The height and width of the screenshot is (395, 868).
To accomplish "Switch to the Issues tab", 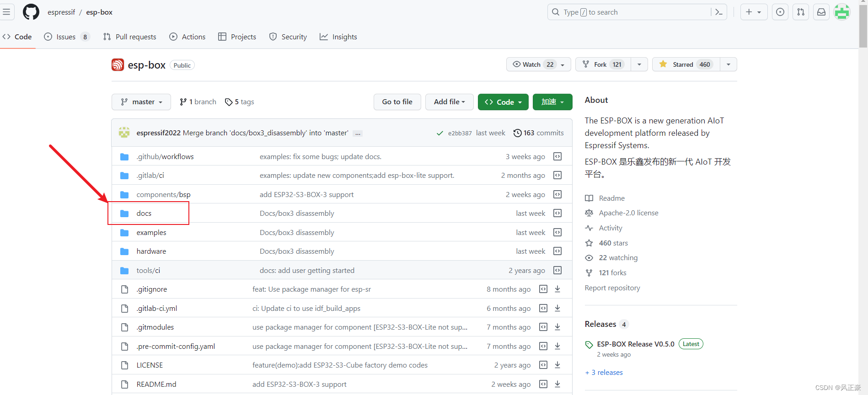I will click(x=67, y=37).
